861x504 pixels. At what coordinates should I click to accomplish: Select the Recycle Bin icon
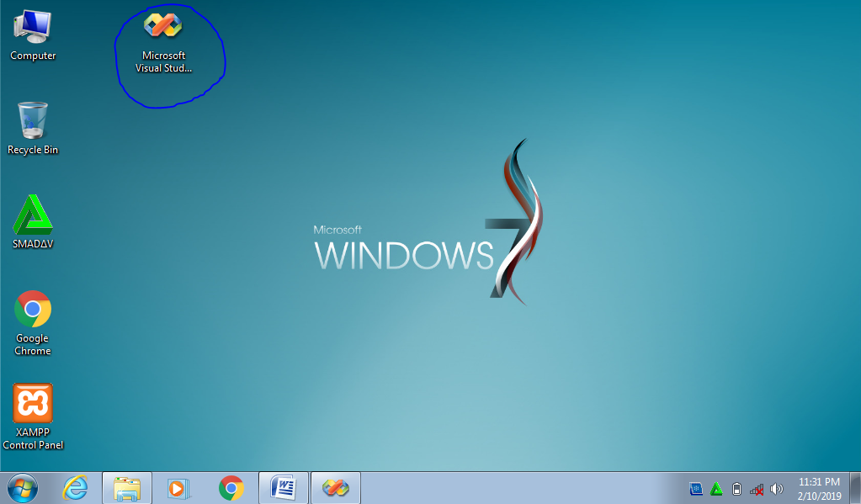click(32, 129)
